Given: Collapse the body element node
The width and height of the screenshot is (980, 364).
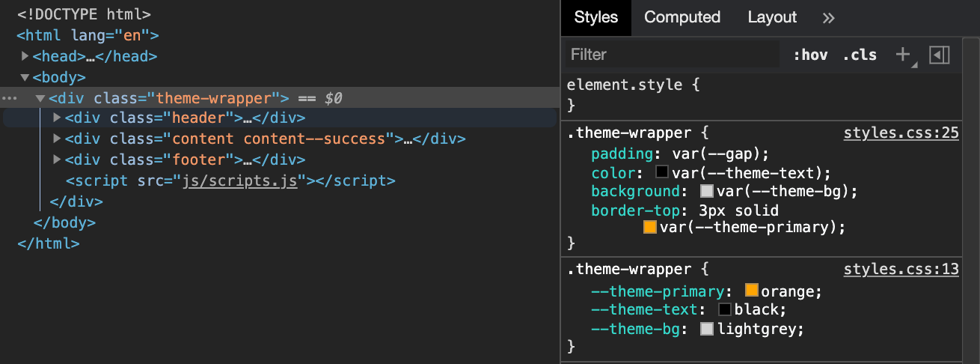Looking at the screenshot, I should [x=25, y=77].
